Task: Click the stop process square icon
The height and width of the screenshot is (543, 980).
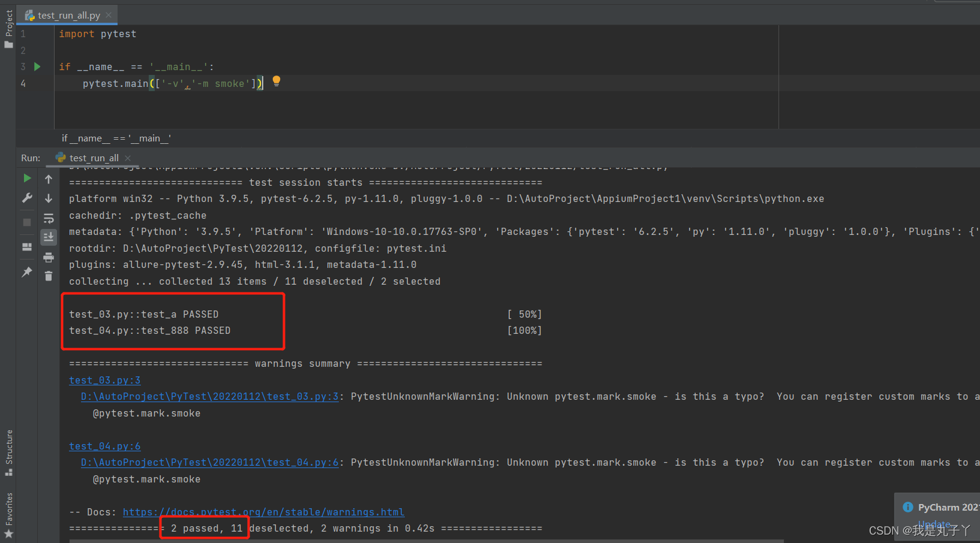Action: pos(27,222)
